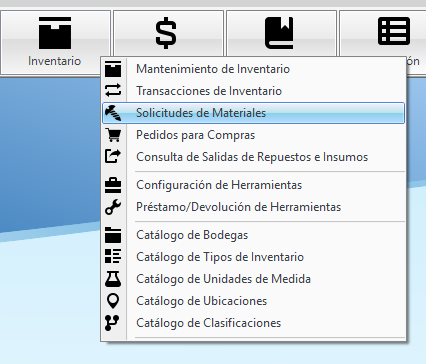
Task: Open Configuración de Herramientas
Action: pos(253,185)
